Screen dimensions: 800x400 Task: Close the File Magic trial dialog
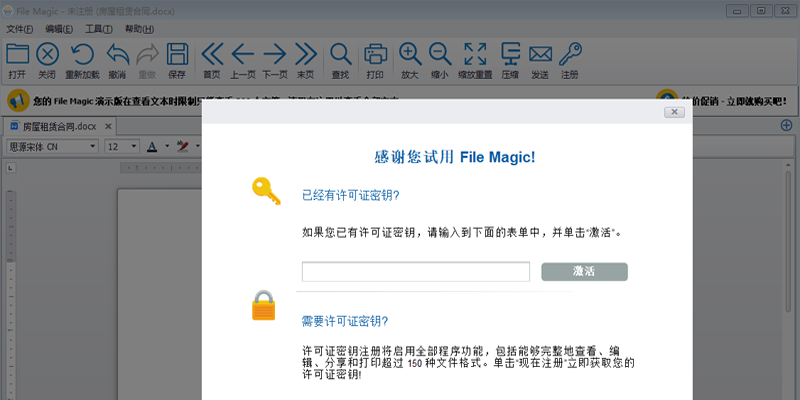click(674, 112)
